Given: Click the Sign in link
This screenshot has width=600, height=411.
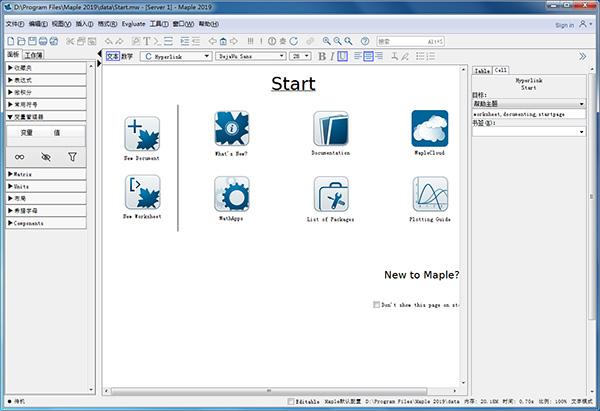Looking at the screenshot, I should [564, 25].
